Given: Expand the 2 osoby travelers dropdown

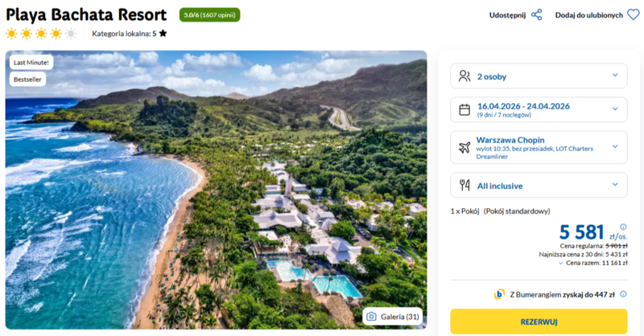Looking at the screenshot, I should coord(616,76).
